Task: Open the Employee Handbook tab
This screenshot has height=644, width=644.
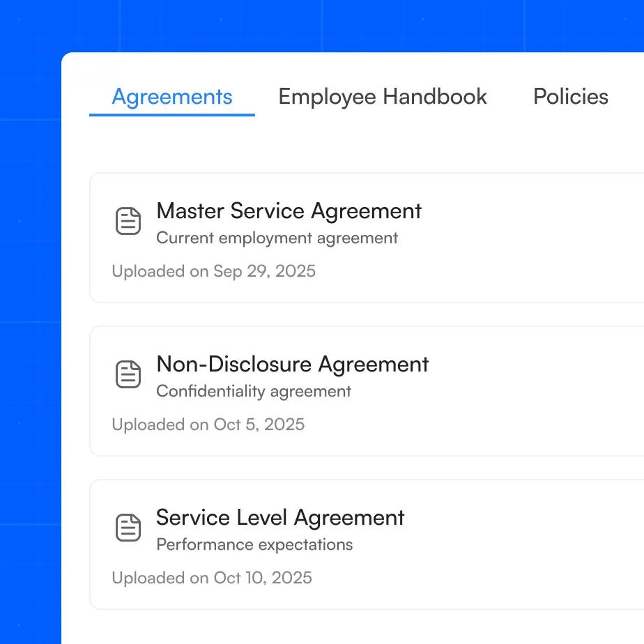Action: point(383,98)
